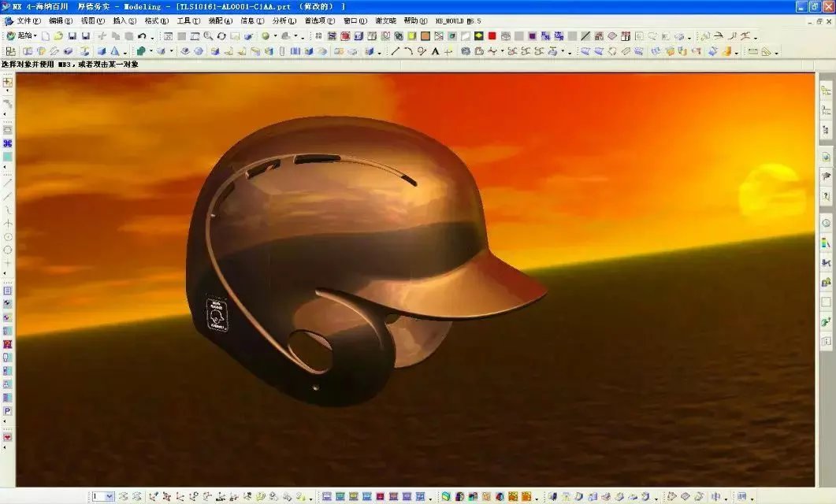This screenshot has height=504, width=836.
Task: Click the Undo arrow icon
Action: point(141,36)
